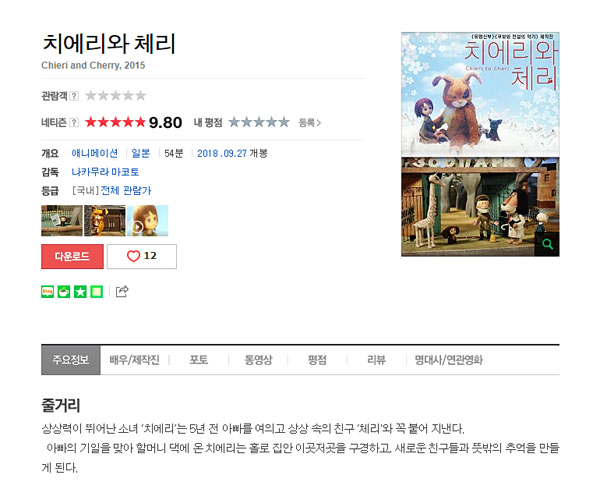
Task: Expand the 등록 rating registration arrow
Action: click(310, 123)
